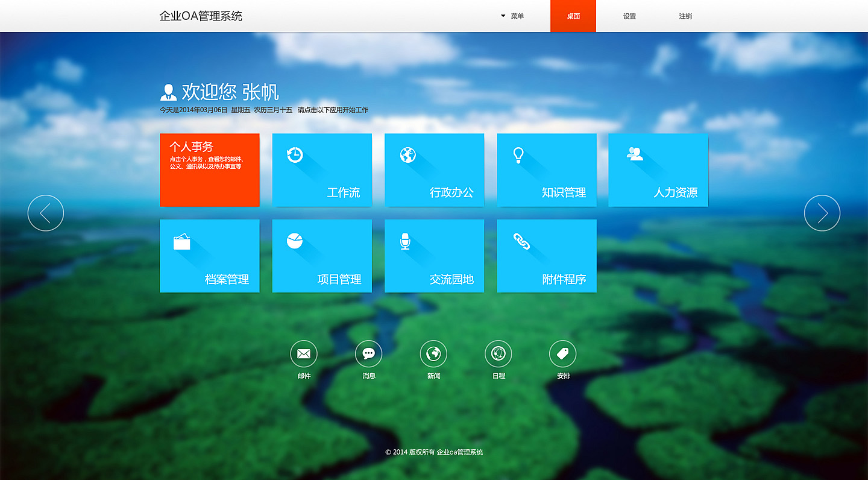Click the 企业OA管理系统 header title

[x=201, y=16]
